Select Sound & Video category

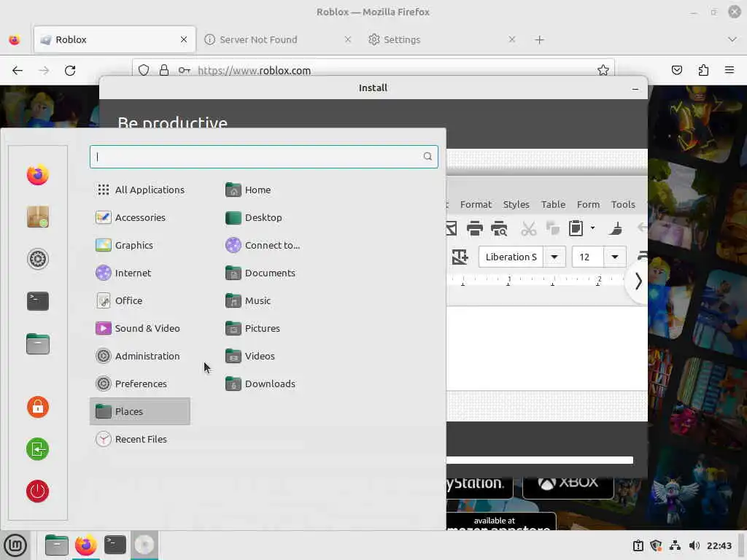coord(140,328)
